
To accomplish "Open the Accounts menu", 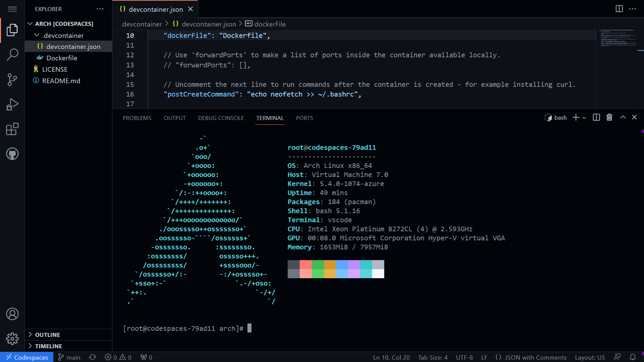I will tap(12, 314).
